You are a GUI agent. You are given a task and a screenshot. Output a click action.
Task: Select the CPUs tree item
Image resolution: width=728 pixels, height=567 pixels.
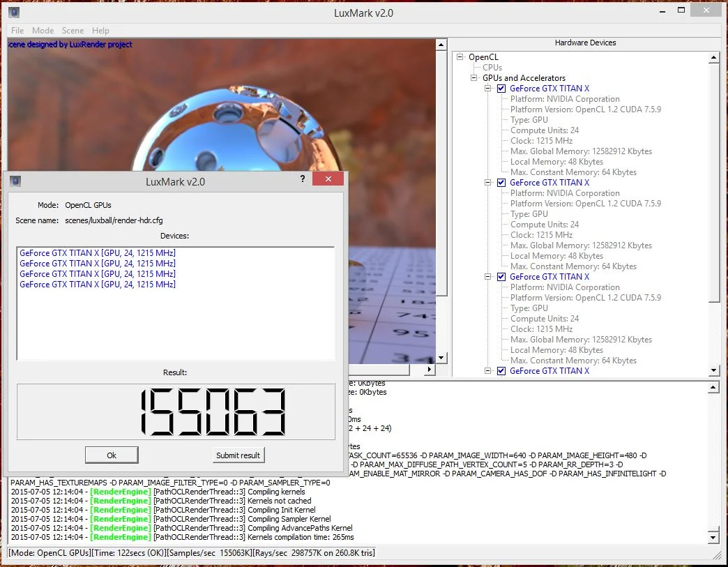click(x=492, y=68)
